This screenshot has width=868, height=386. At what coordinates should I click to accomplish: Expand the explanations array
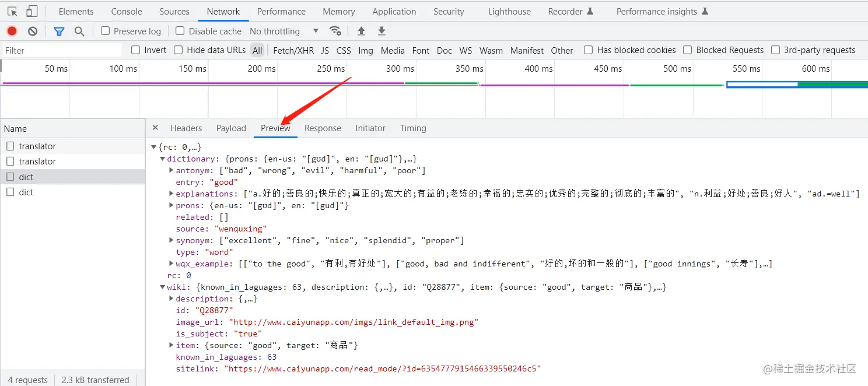point(171,194)
